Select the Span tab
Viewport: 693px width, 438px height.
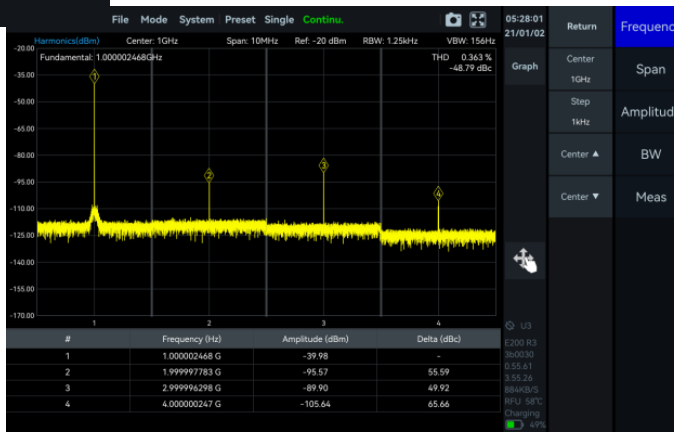click(644, 69)
